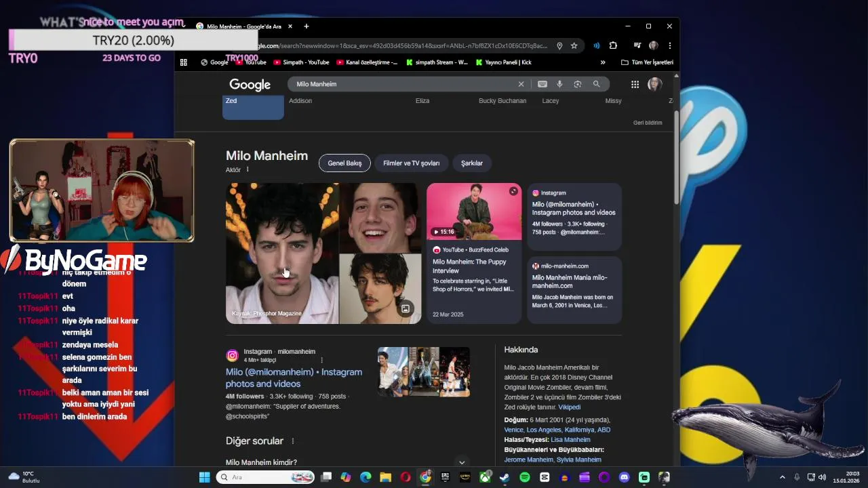This screenshot has height=488, width=868.
Task: Select the Şarkılar tab
Action: tap(472, 163)
